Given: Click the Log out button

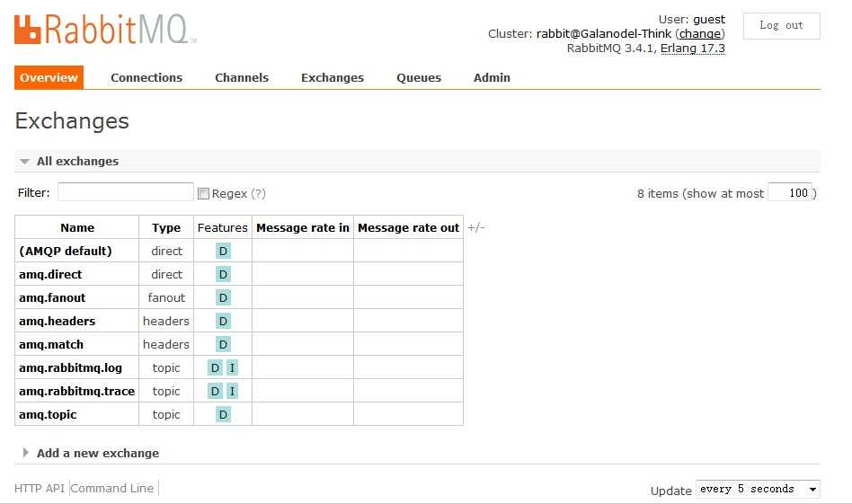Looking at the screenshot, I should [781, 25].
